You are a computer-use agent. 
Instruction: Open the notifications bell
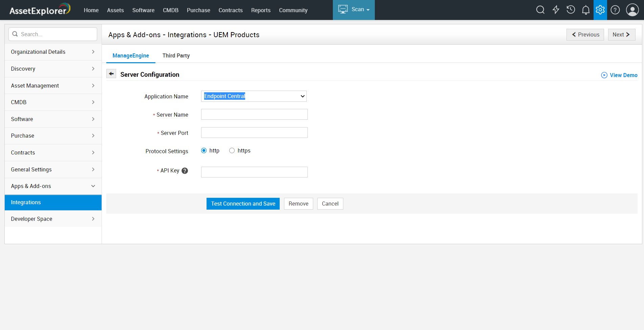[586, 10]
